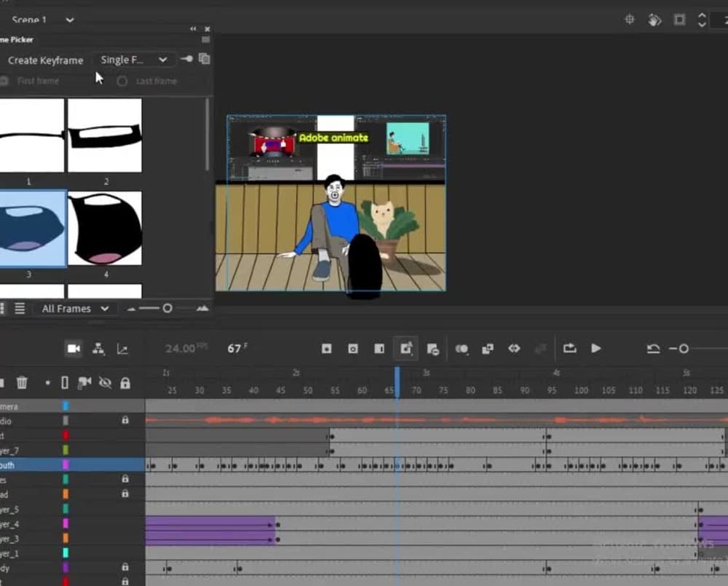Toggle the Auto Keyframe button
Screen dimensions: 728x586
tap(405, 348)
